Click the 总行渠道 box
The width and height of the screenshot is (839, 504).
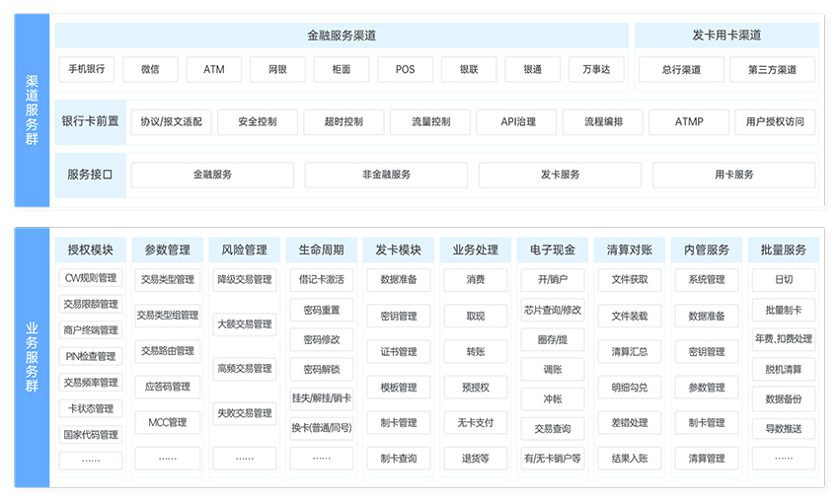pyautogui.click(x=681, y=69)
